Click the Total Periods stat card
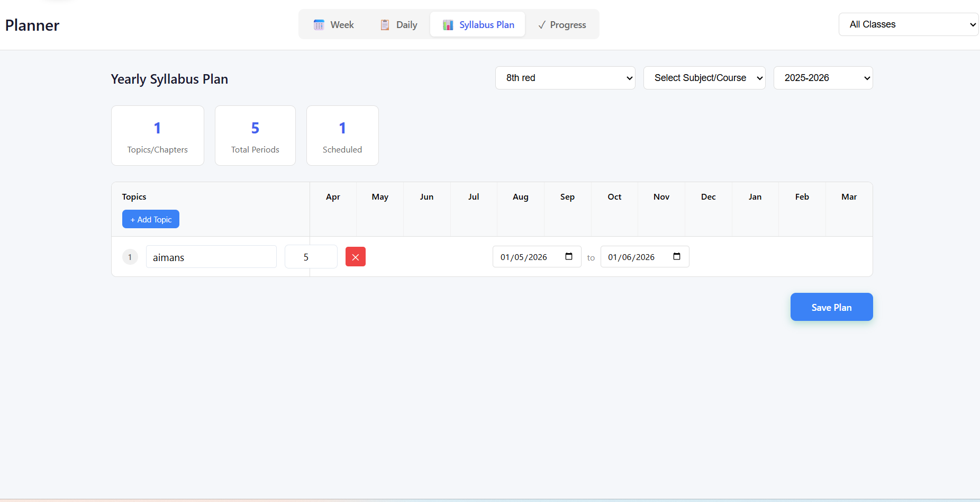Screen dimensions: 980x502 [x=255, y=136]
